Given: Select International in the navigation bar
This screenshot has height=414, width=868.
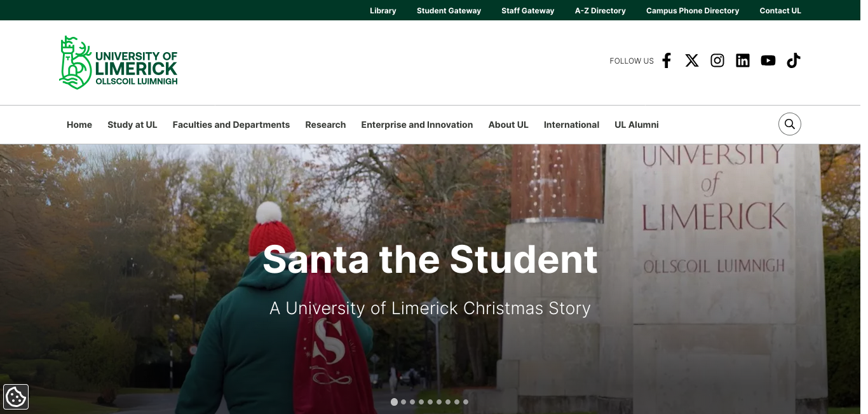Looking at the screenshot, I should [x=571, y=125].
